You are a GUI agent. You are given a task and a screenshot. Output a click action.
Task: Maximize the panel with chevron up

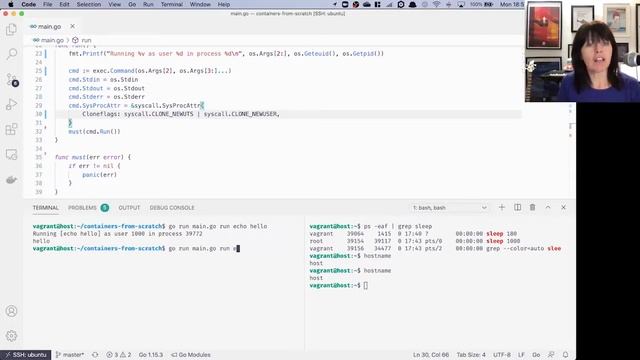pyautogui.click(x=548, y=207)
